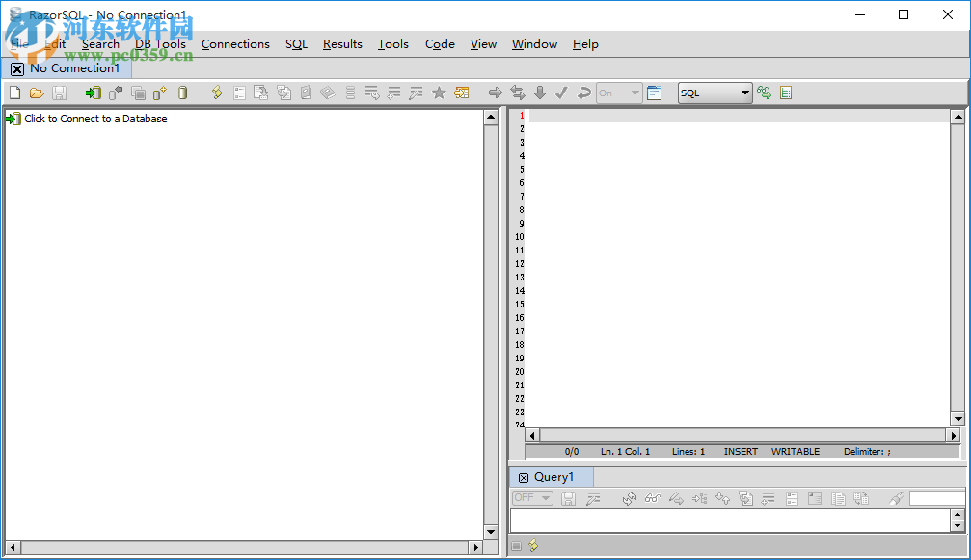Image resolution: width=971 pixels, height=560 pixels.
Task: Open the SQL language dropdown
Action: click(x=714, y=93)
